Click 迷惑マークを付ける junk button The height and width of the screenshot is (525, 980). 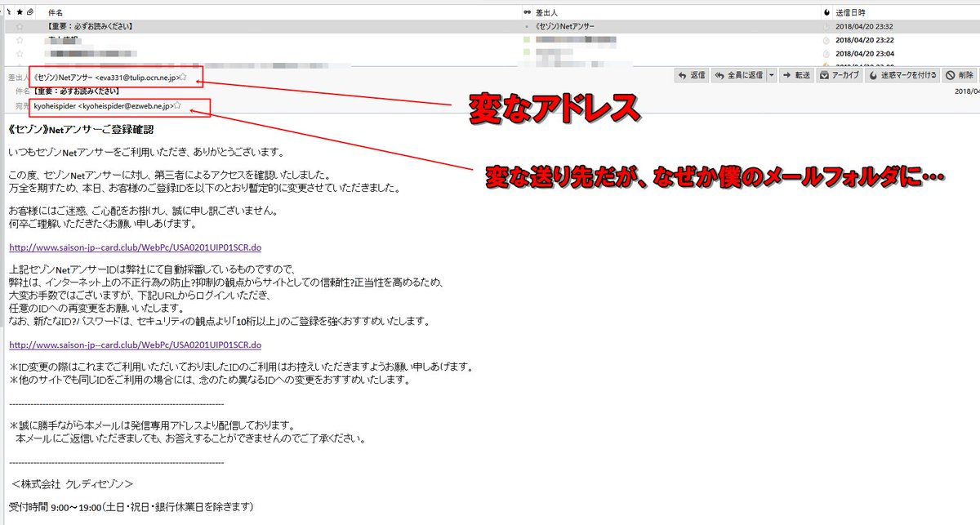[x=902, y=75]
